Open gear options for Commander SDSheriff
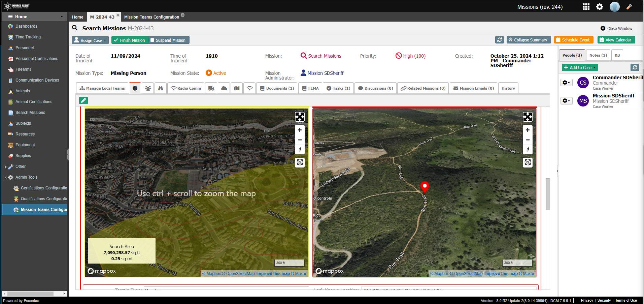 coord(567,83)
